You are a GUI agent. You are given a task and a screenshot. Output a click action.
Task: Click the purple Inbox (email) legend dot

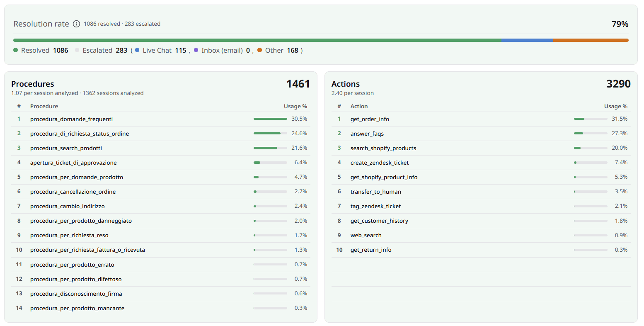[196, 50]
